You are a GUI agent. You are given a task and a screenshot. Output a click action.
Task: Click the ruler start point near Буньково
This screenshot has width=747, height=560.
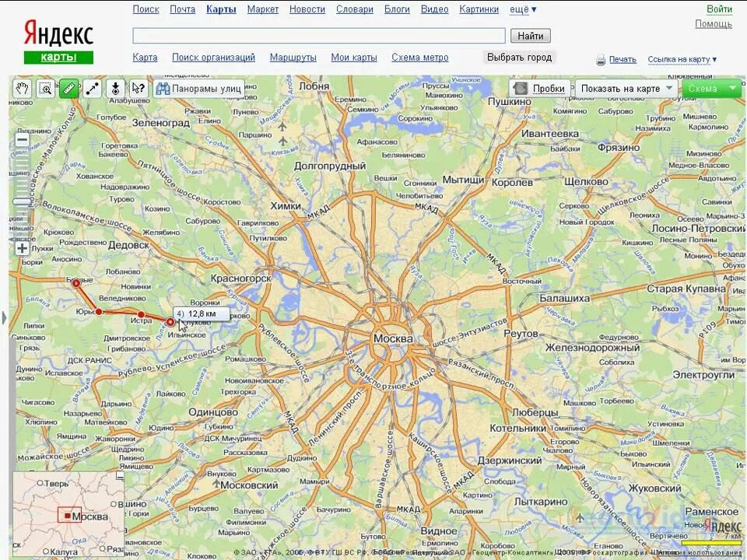(76, 283)
